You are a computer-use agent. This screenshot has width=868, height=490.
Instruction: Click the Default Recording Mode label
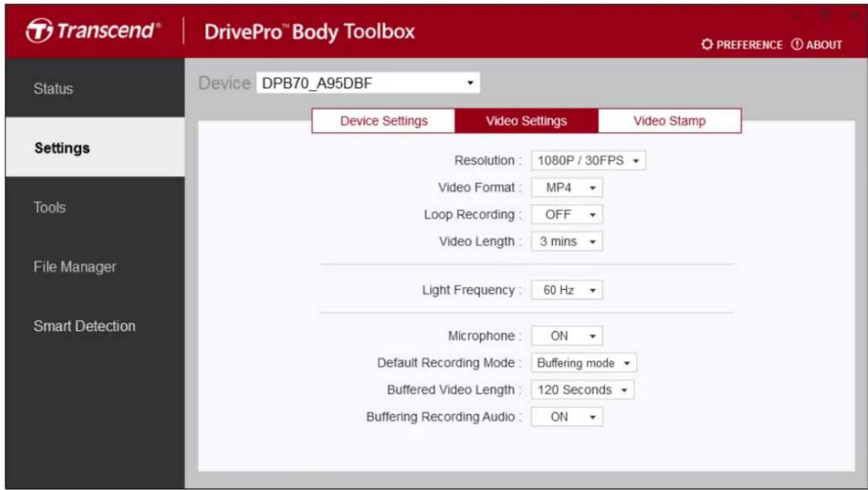[x=450, y=363]
